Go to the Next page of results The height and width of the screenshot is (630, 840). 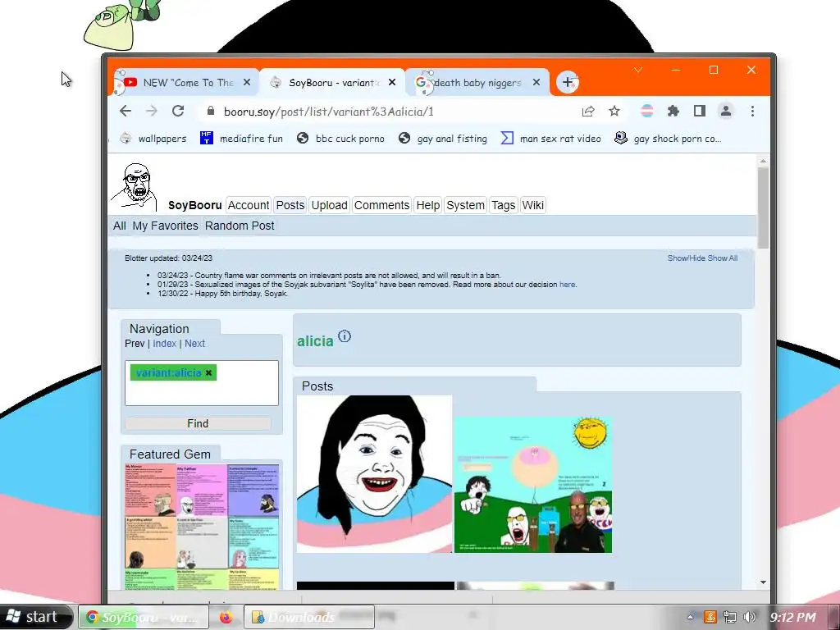pos(194,344)
